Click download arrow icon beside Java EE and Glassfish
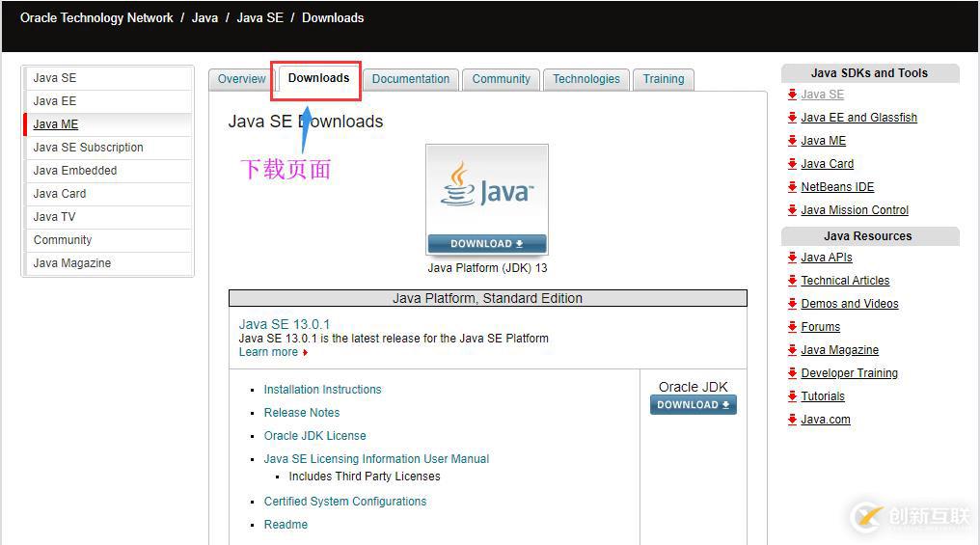This screenshot has width=980, height=545. [792, 118]
